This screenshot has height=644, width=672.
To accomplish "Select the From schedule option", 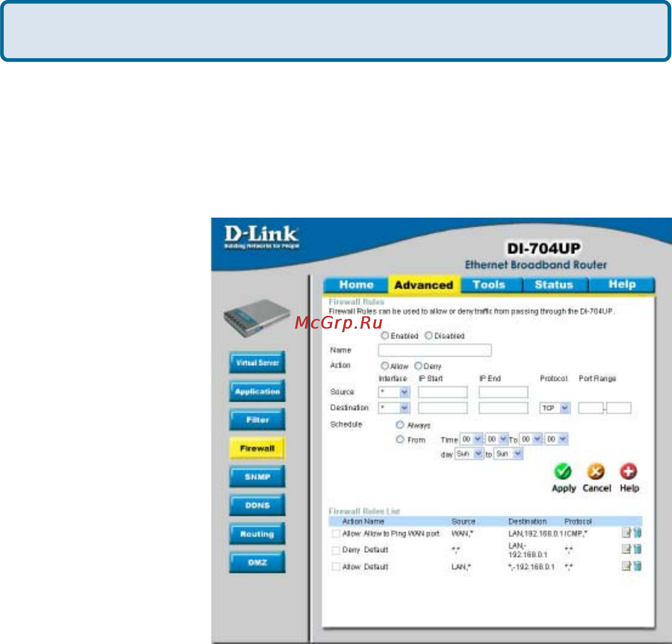I will click(400, 440).
